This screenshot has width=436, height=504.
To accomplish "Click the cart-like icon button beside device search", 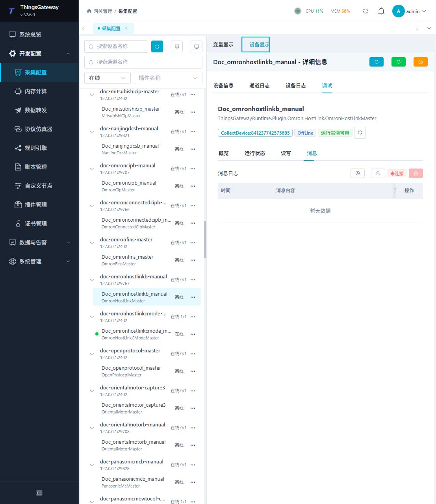I will click(177, 46).
